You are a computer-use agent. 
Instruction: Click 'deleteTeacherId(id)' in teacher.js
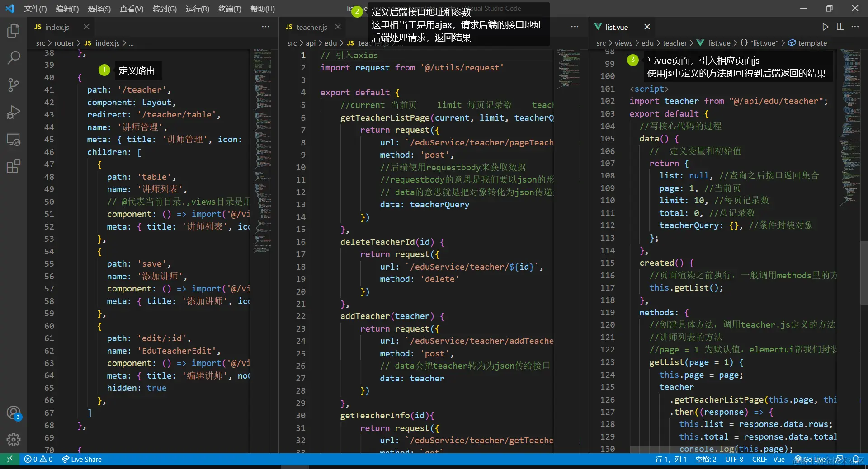[x=387, y=242]
